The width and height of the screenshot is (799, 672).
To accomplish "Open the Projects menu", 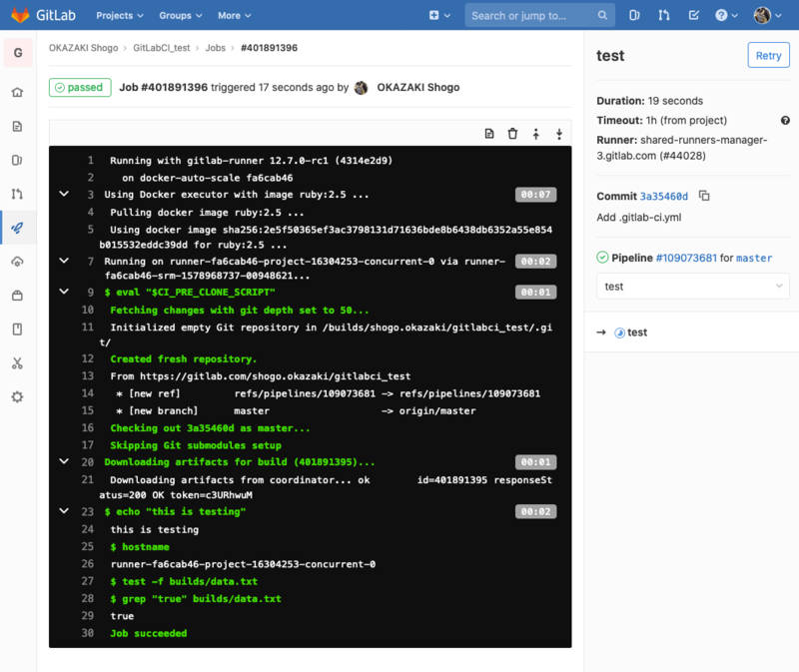I will (120, 16).
